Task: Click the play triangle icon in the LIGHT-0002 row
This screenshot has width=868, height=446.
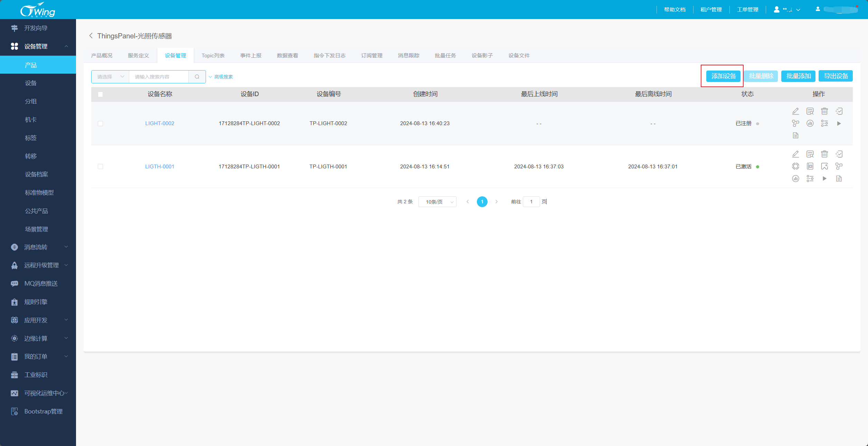Action: pos(839,123)
